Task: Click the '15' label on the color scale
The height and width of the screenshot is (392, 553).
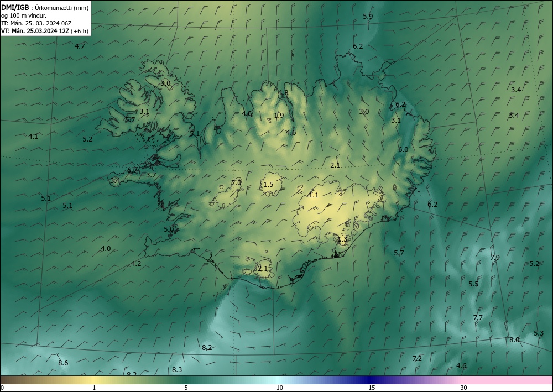Action: tap(372, 388)
